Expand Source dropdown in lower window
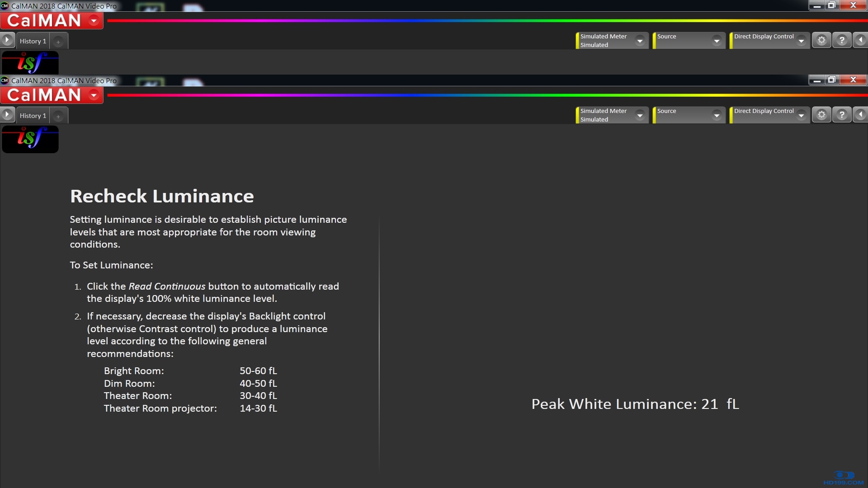Screen dimensions: 868x488 tap(717, 115)
